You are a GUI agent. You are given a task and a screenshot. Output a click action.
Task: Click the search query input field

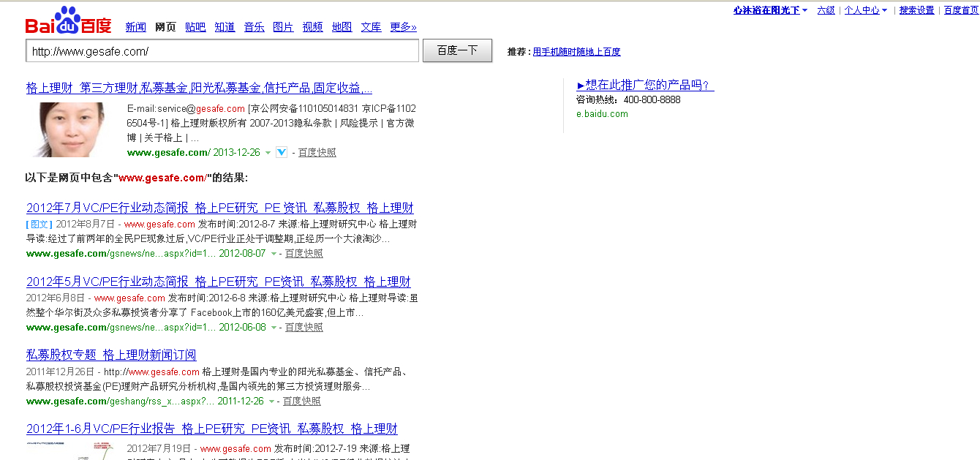222,51
